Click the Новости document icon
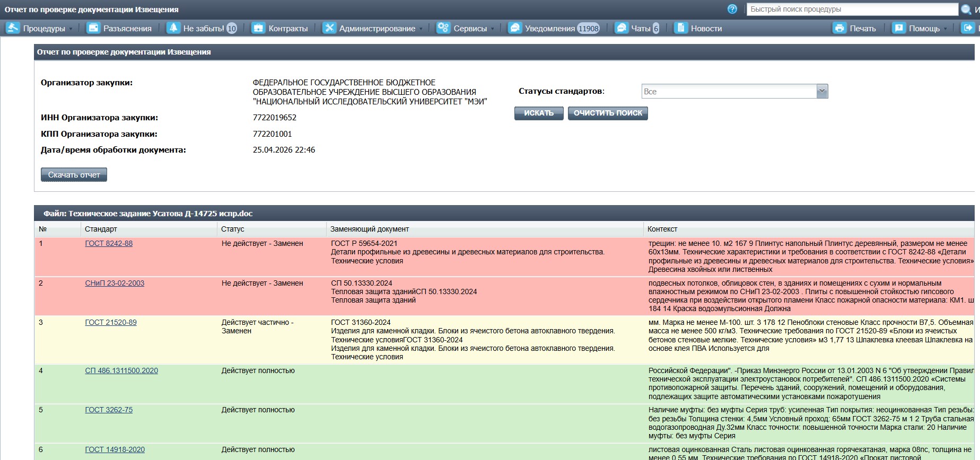Screen dimensions: 980x460 pos(681,28)
